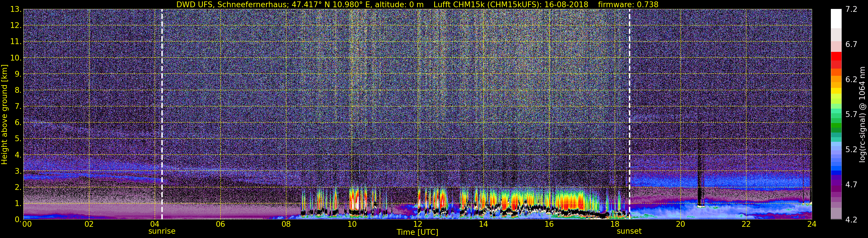Click the time axis tick label '08'
The height and width of the screenshot is (238, 868).
pyautogui.click(x=286, y=224)
